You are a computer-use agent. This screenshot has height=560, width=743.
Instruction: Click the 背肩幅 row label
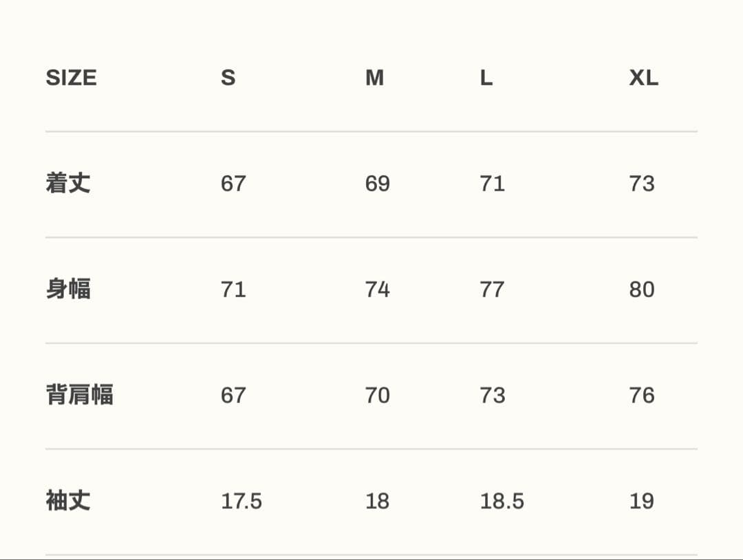click(x=79, y=396)
